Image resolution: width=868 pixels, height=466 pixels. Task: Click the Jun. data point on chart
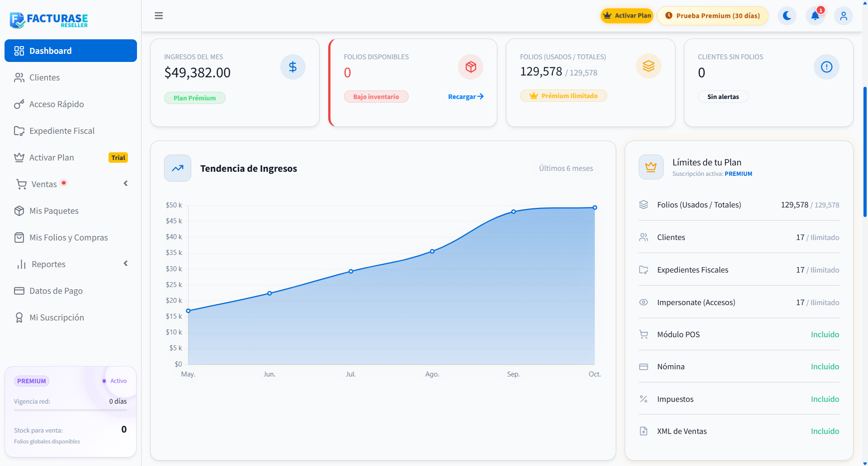pyautogui.click(x=269, y=293)
